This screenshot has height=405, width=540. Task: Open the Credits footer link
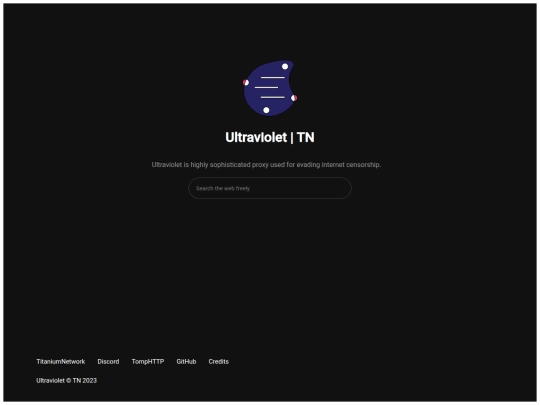[x=219, y=362]
